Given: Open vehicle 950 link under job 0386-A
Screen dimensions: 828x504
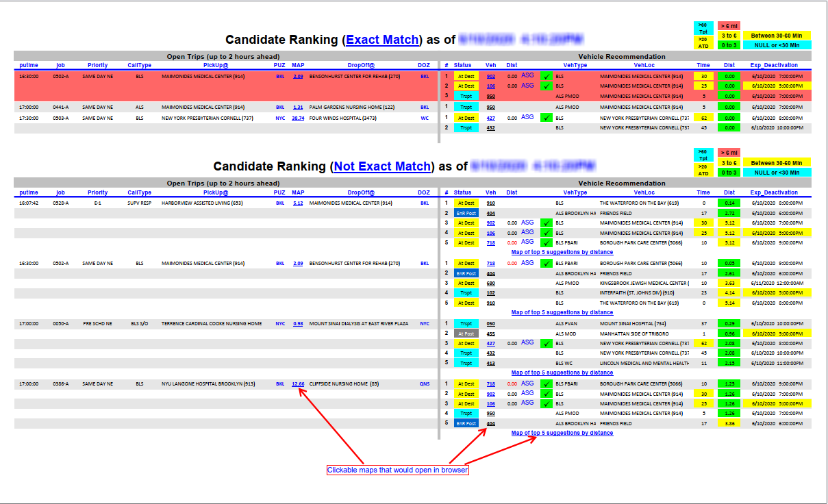Looking at the screenshot, I should click(491, 414).
